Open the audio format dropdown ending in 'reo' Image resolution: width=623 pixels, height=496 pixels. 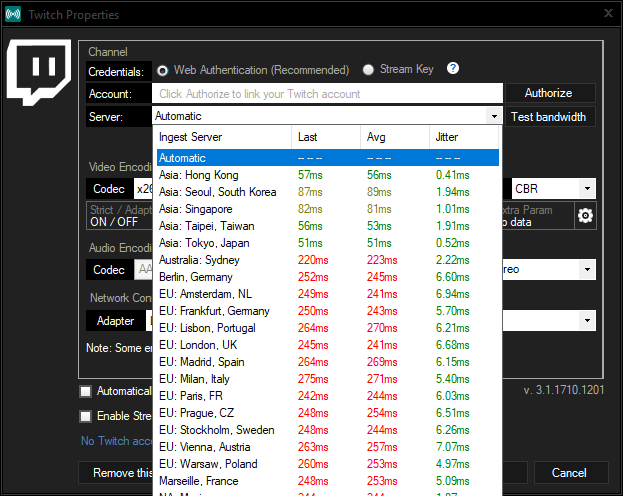click(x=587, y=269)
